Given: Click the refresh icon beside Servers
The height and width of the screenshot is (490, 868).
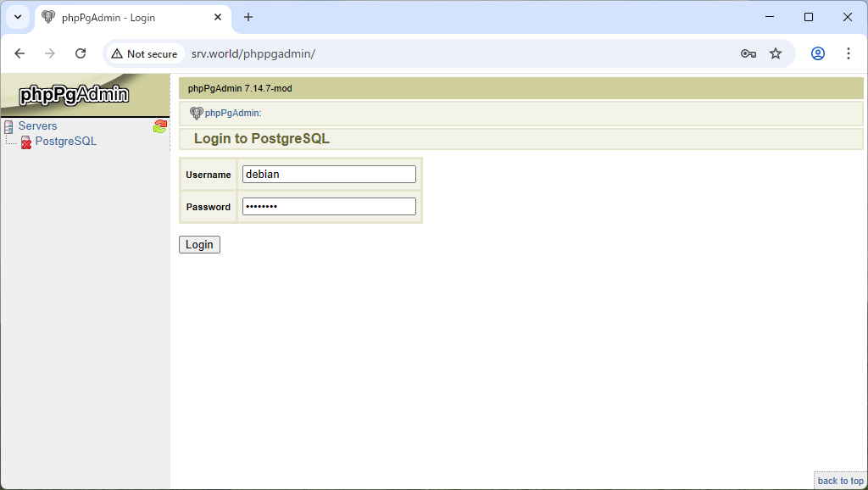Looking at the screenshot, I should point(160,126).
